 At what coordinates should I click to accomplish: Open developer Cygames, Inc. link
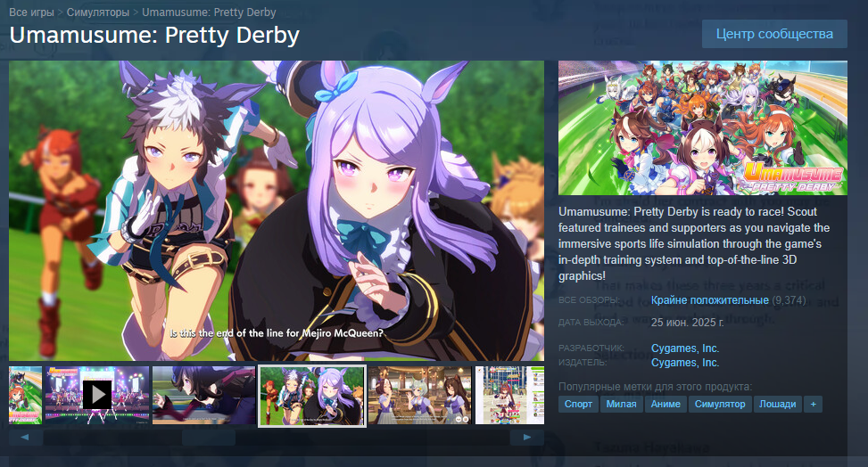685,348
